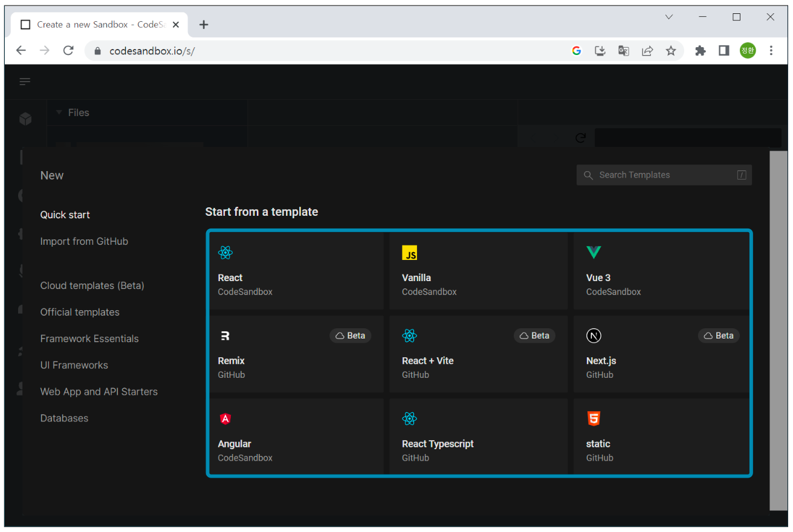Viewport: 793px width, 532px height.
Task: Click the Search Templates field
Action: pos(664,175)
